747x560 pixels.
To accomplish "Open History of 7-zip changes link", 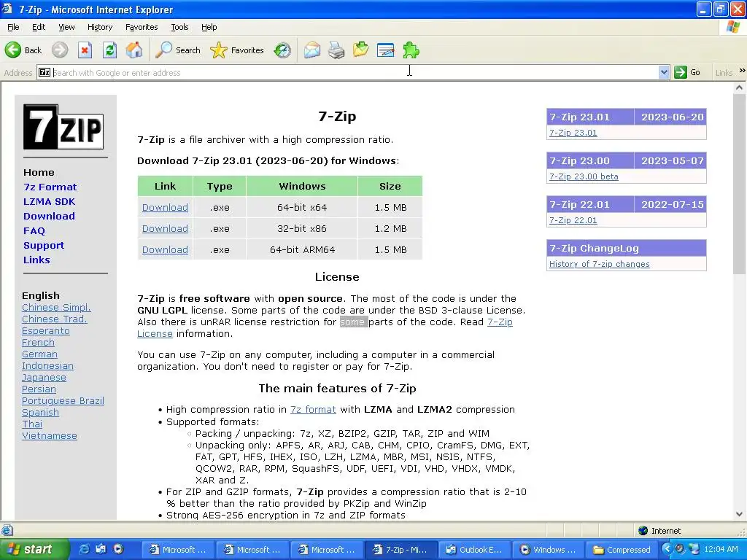I will 600,264.
